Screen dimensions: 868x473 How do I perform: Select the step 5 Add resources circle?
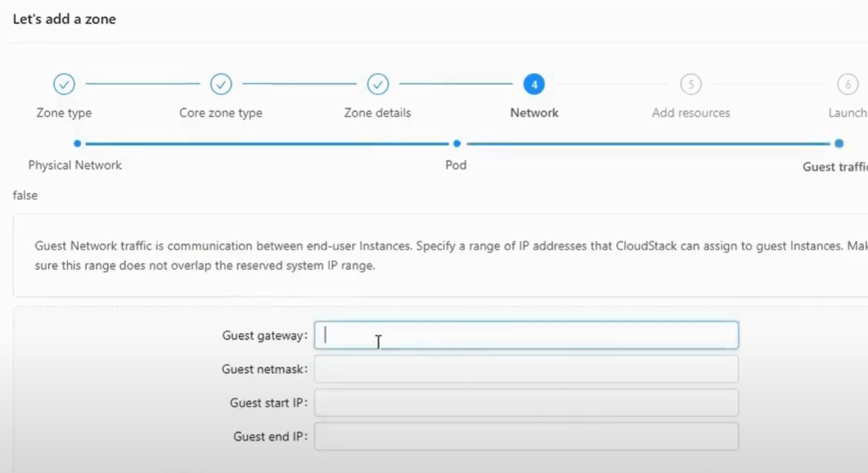(690, 84)
